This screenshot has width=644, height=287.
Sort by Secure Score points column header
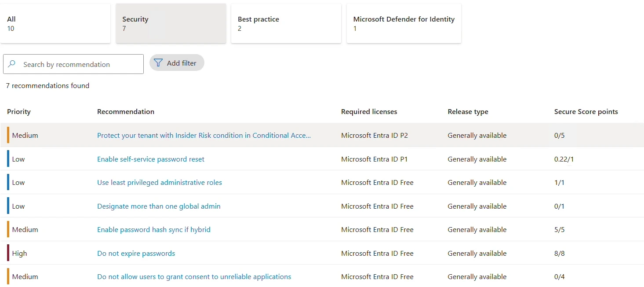tap(586, 111)
